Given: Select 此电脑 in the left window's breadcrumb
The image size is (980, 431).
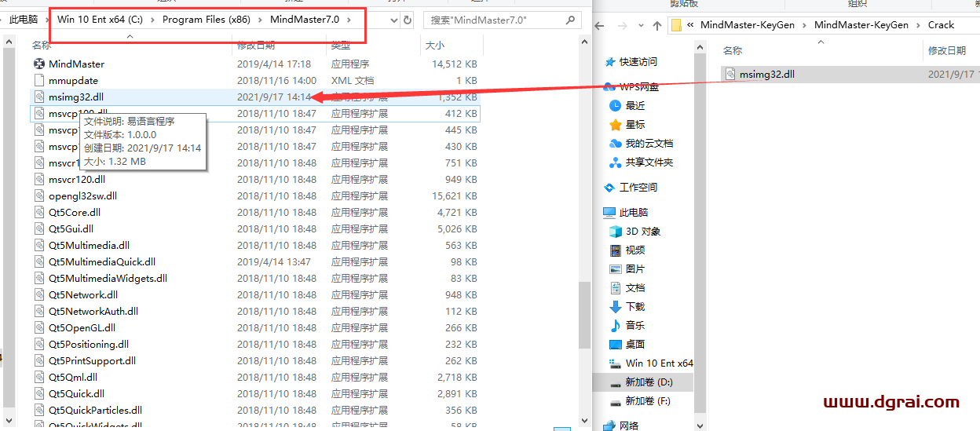Looking at the screenshot, I should (24, 20).
